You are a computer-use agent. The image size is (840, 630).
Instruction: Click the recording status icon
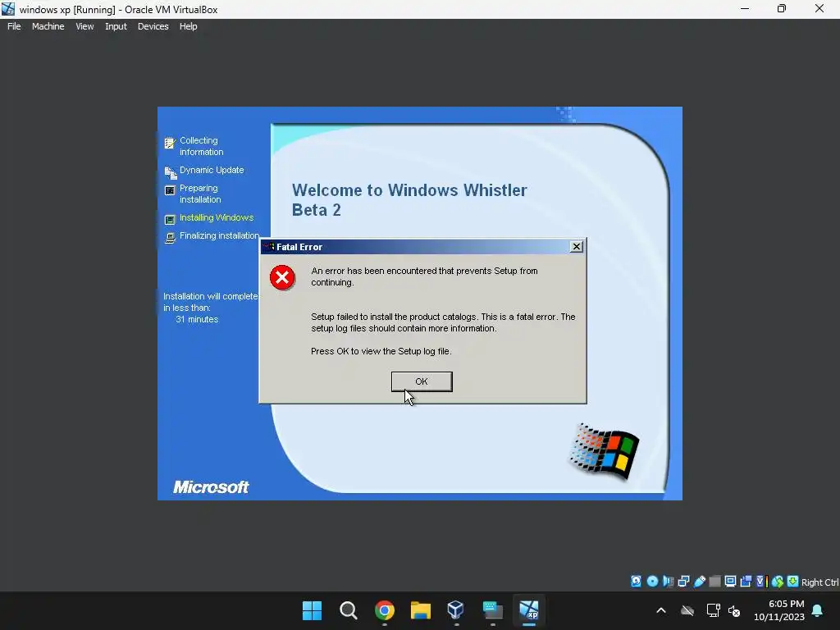[x=746, y=582]
